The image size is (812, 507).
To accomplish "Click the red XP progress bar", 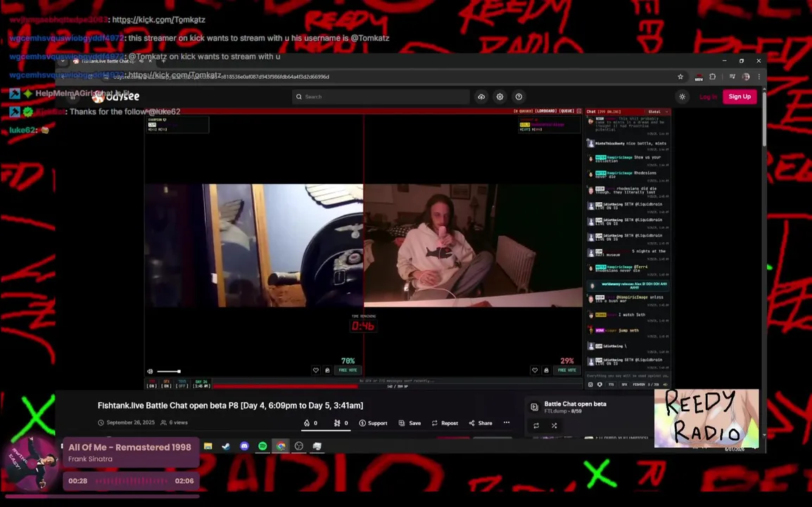I will tap(286, 386).
